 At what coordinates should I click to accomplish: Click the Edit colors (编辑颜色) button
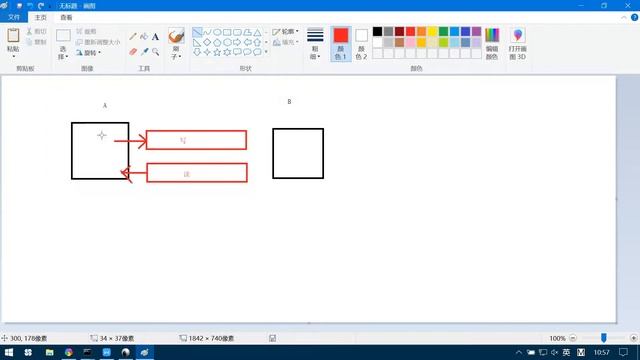pyautogui.click(x=492, y=44)
